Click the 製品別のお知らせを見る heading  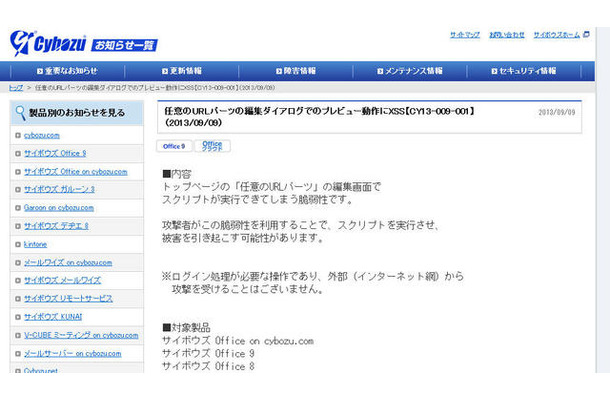[x=77, y=113]
